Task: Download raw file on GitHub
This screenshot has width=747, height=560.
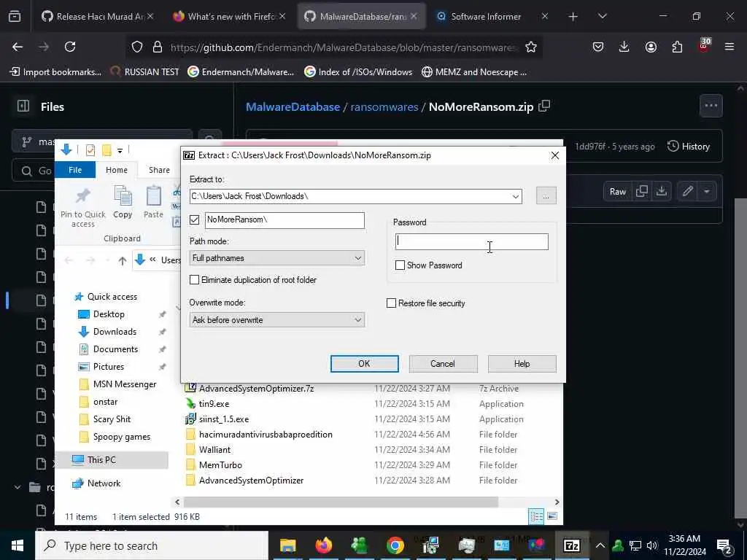Action: click(661, 192)
